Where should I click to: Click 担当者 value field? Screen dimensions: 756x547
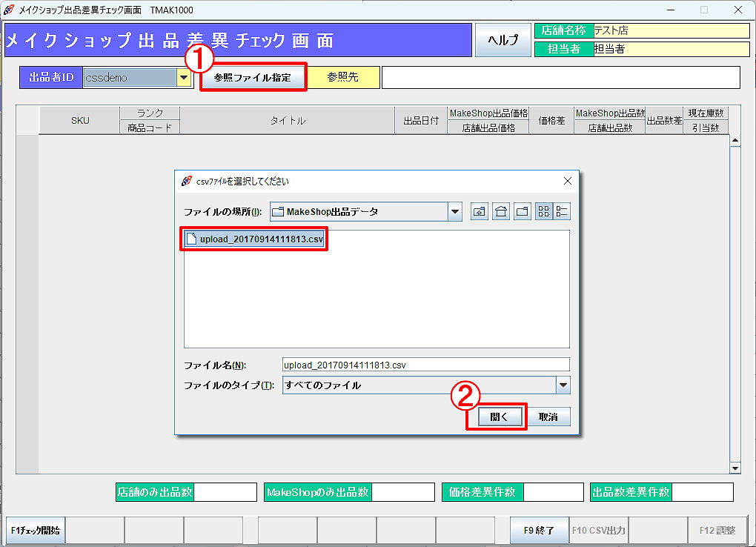pyautogui.click(x=672, y=49)
